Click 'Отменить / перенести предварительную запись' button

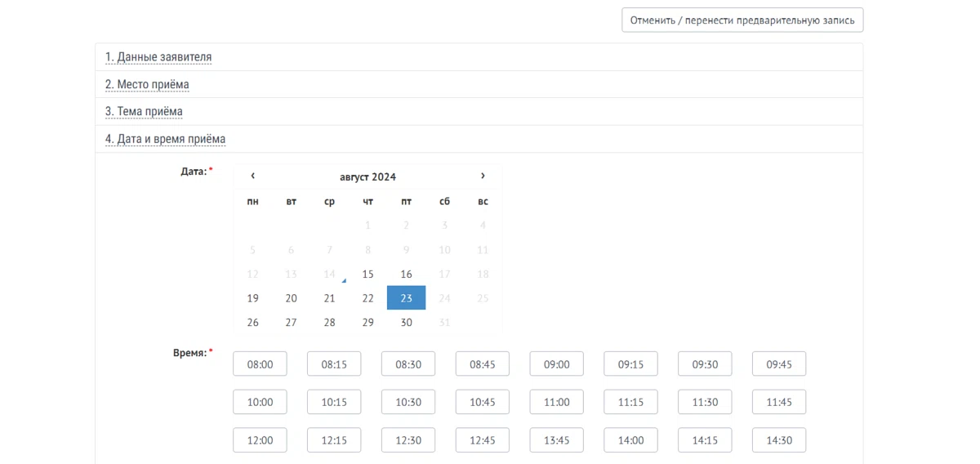pyautogui.click(x=742, y=20)
